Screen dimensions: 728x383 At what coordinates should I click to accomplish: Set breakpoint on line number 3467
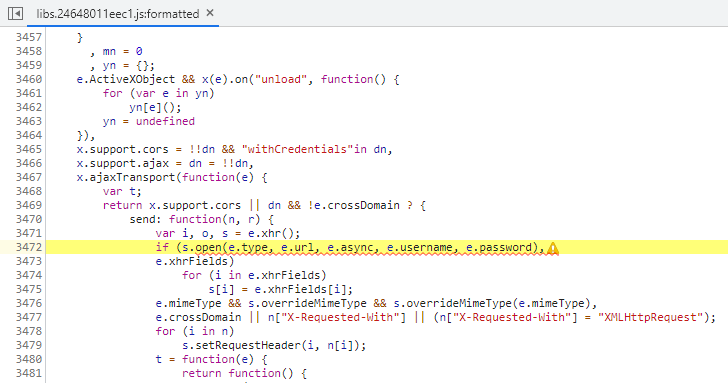pos(29,177)
